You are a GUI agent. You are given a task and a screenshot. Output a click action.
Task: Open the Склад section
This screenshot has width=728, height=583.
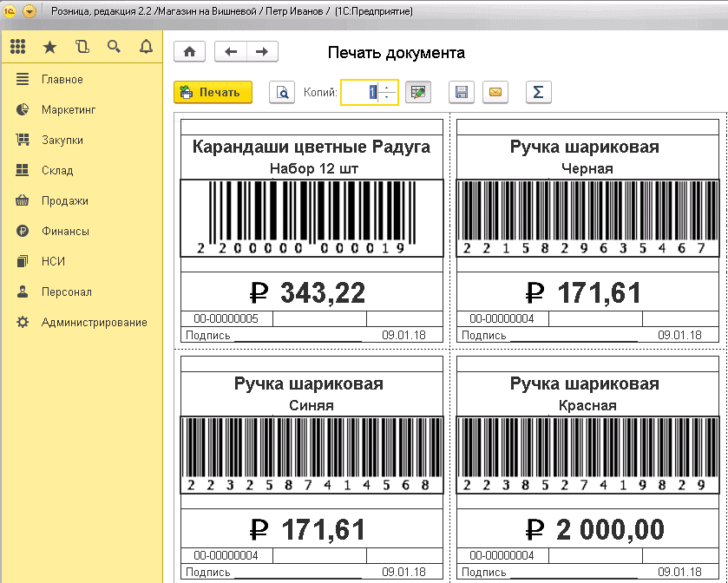[57, 171]
